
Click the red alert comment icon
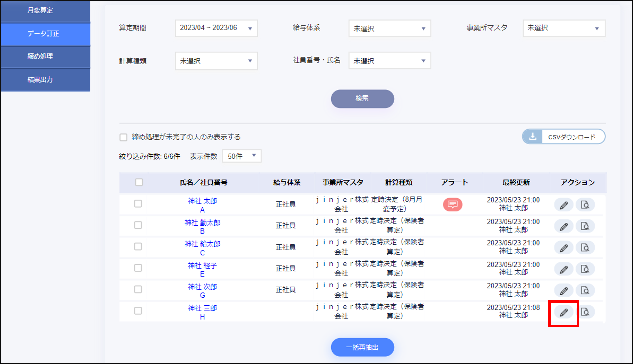pyautogui.click(x=452, y=205)
